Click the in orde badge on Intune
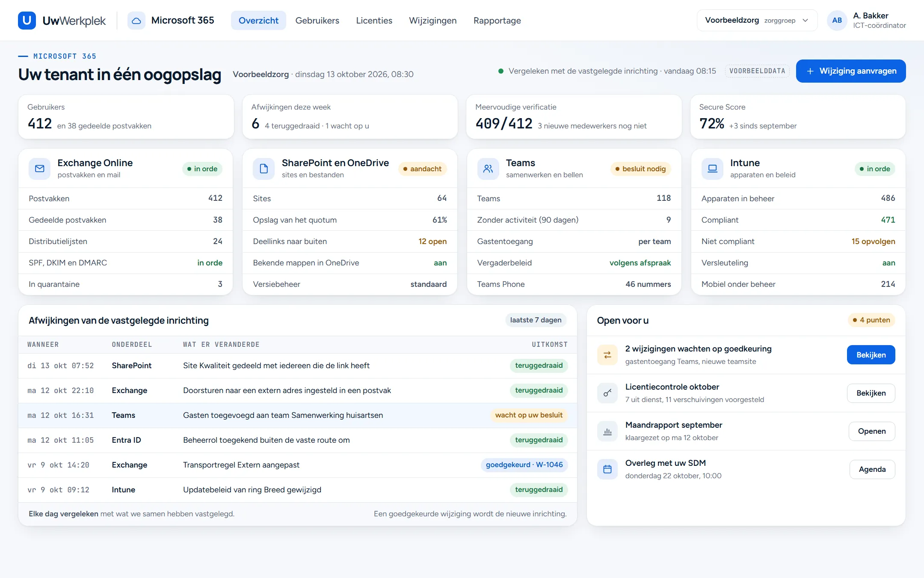 (x=875, y=169)
